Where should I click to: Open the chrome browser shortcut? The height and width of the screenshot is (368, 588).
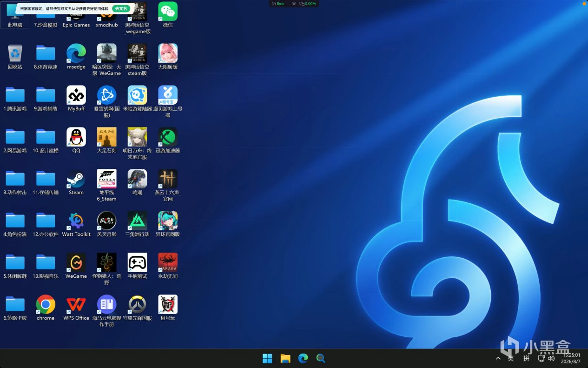pyautogui.click(x=46, y=305)
